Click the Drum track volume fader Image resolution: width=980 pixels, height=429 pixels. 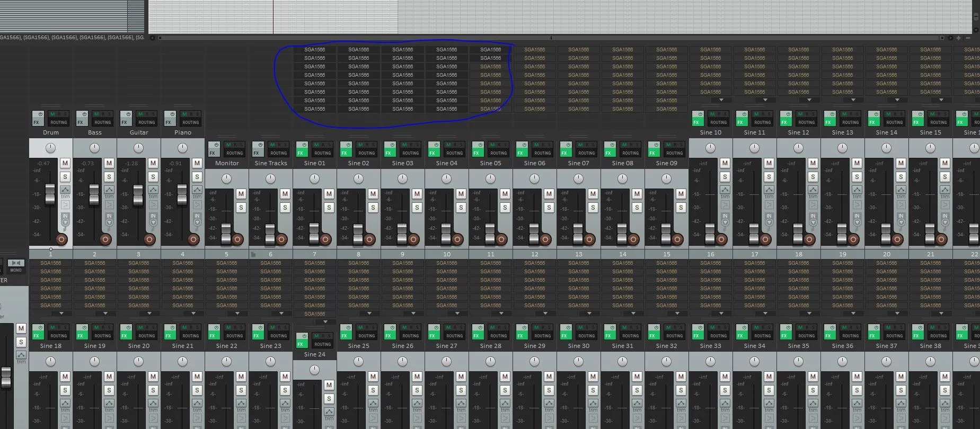pos(50,194)
